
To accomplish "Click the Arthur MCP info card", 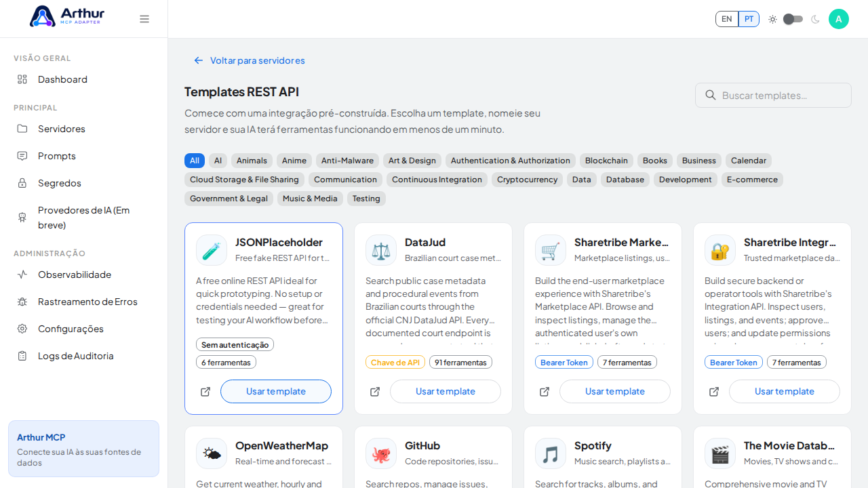I will 83,449.
